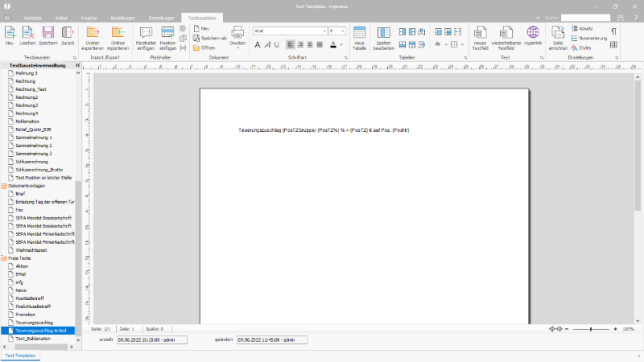Image resolution: width=644 pixels, height=362 pixels.
Task: Click Platzhalter einfügen
Action: coord(146,38)
